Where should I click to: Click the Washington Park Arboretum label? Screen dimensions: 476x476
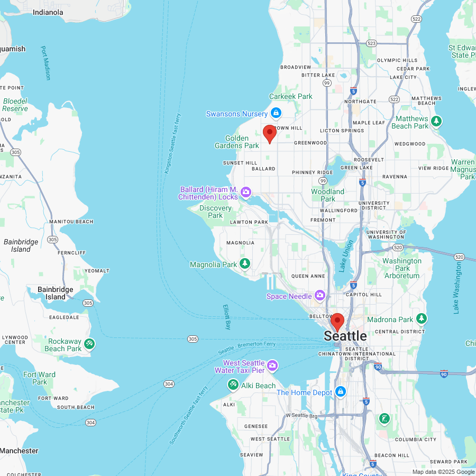click(402, 268)
